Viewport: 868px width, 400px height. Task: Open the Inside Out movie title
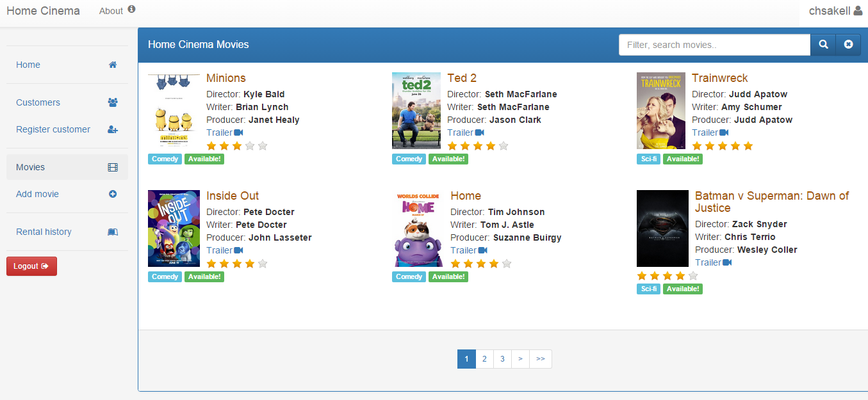coord(232,196)
